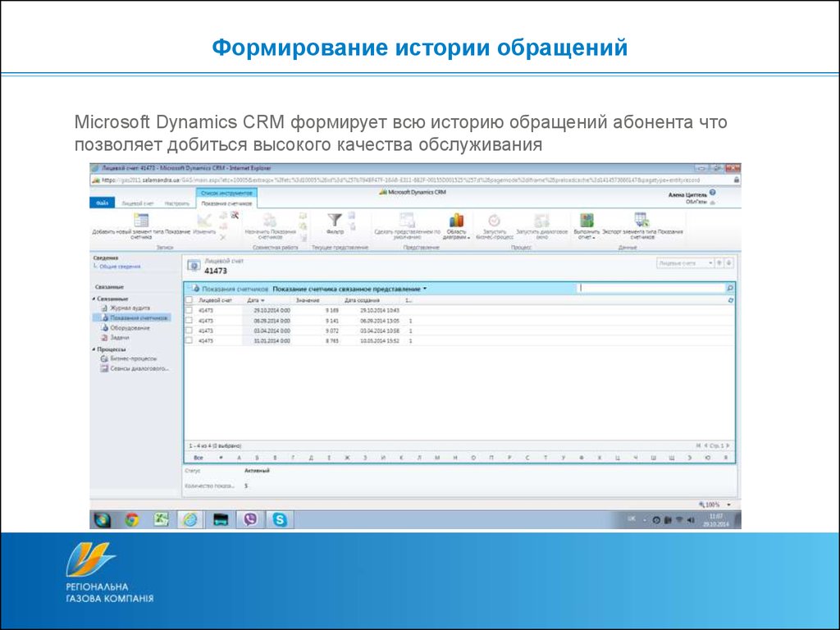This screenshot has width=840, height=630.
Task: Click the Изменить edit icon
Action: [204, 220]
